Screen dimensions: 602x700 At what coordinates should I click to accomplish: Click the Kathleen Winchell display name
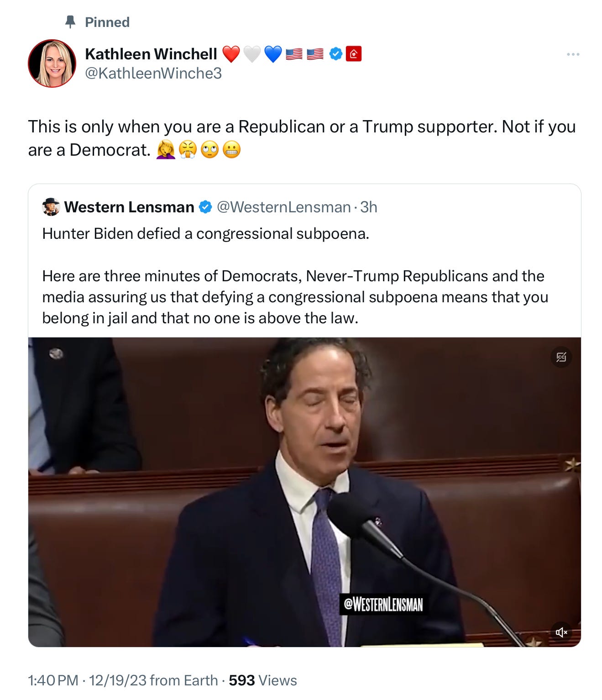(x=151, y=54)
